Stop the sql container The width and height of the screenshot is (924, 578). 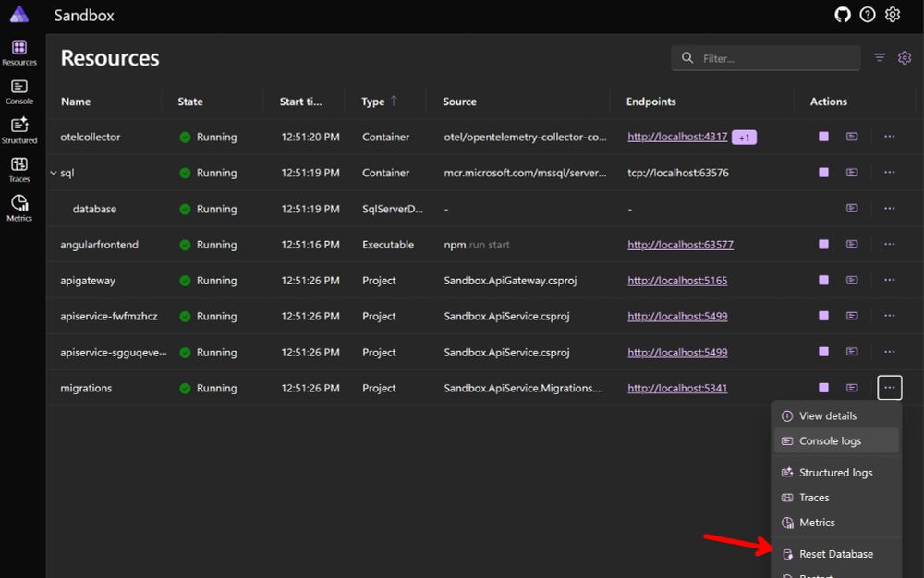pos(824,173)
